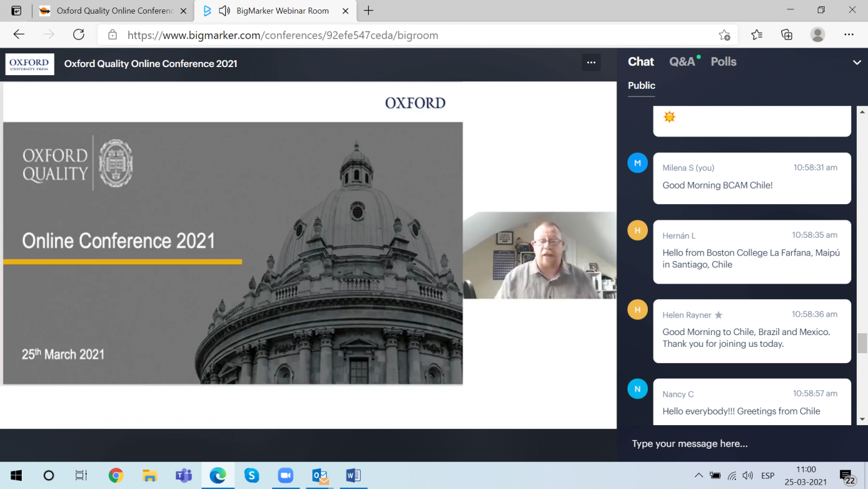Mute the BigMarker tab audio icon
The width and height of the screenshot is (868, 489).
(224, 11)
